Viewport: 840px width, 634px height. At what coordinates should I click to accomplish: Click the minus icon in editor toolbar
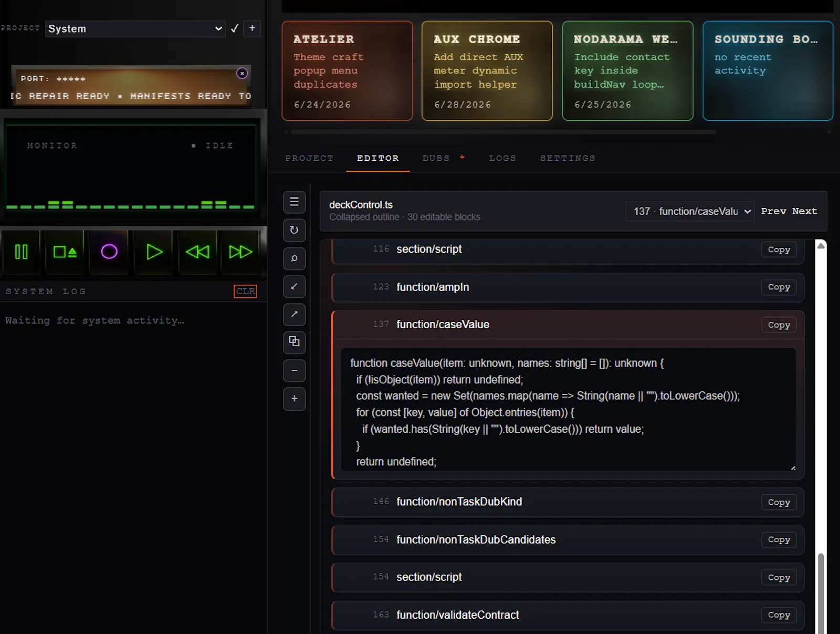[295, 370]
